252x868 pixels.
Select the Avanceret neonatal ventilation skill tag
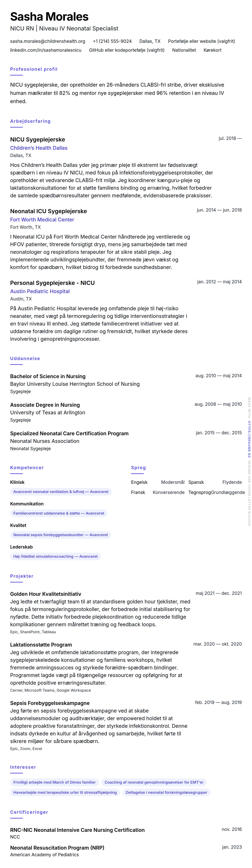[61, 492]
